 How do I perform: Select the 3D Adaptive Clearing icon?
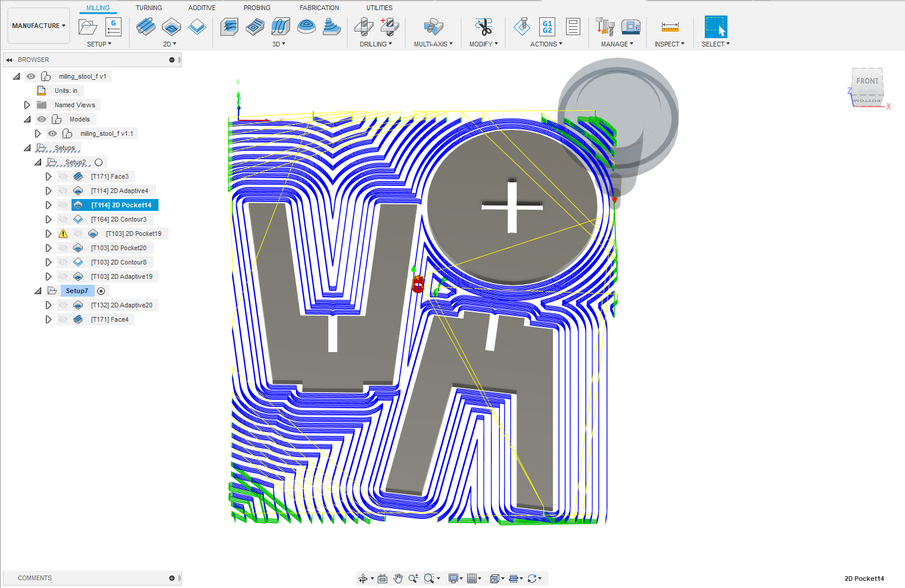tap(229, 27)
